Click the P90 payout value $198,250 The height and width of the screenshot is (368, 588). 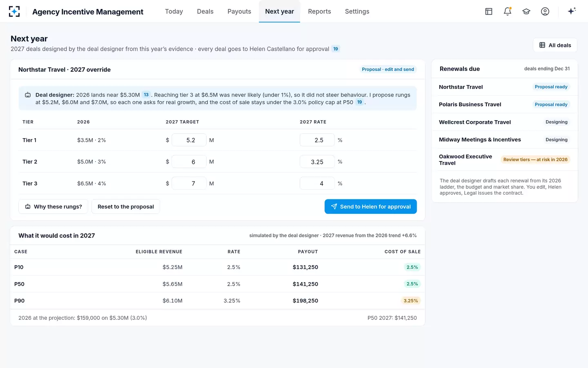[x=305, y=301]
